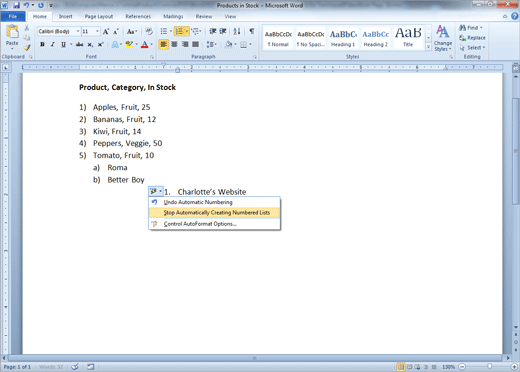
Task: Click the Change Styles button
Action: click(443, 38)
